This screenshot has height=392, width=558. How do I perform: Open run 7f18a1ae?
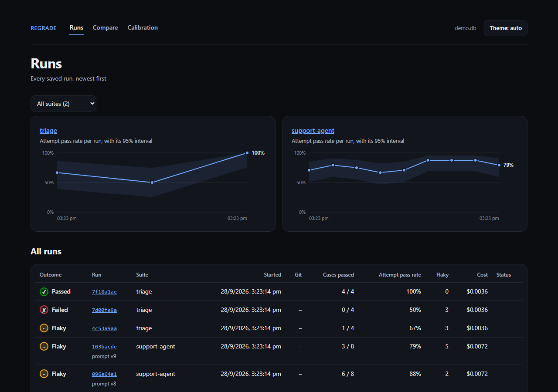click(x=104, y=292)
